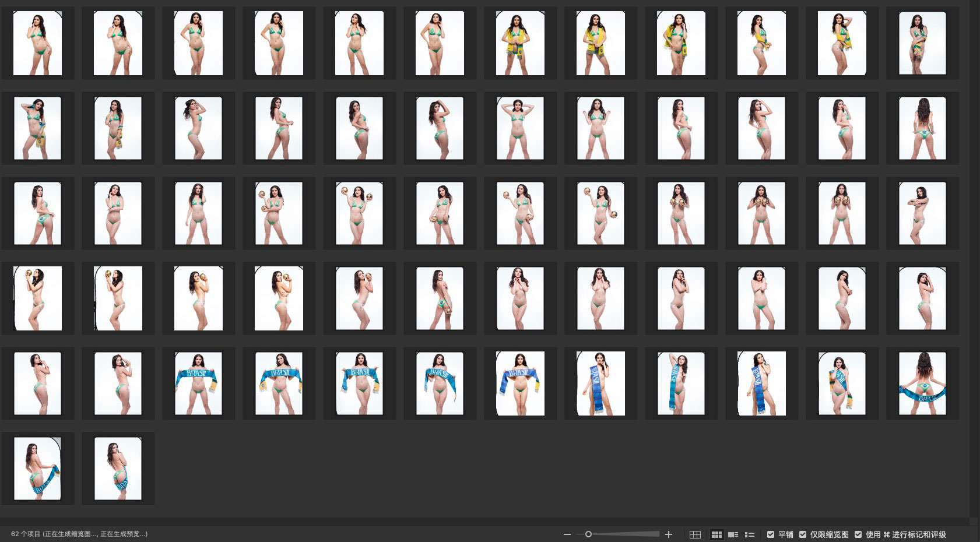This screenshot has height=542, width=980.
Task: Select the last thumbnail in the bottom row
Action: click(118, 469)
